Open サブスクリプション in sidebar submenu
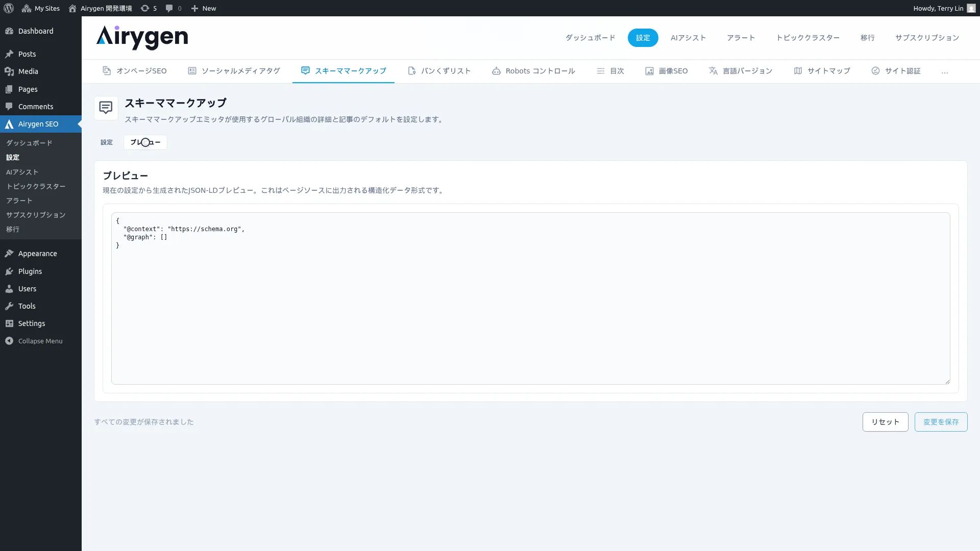 pyautogui.click(x=36, y=215)
